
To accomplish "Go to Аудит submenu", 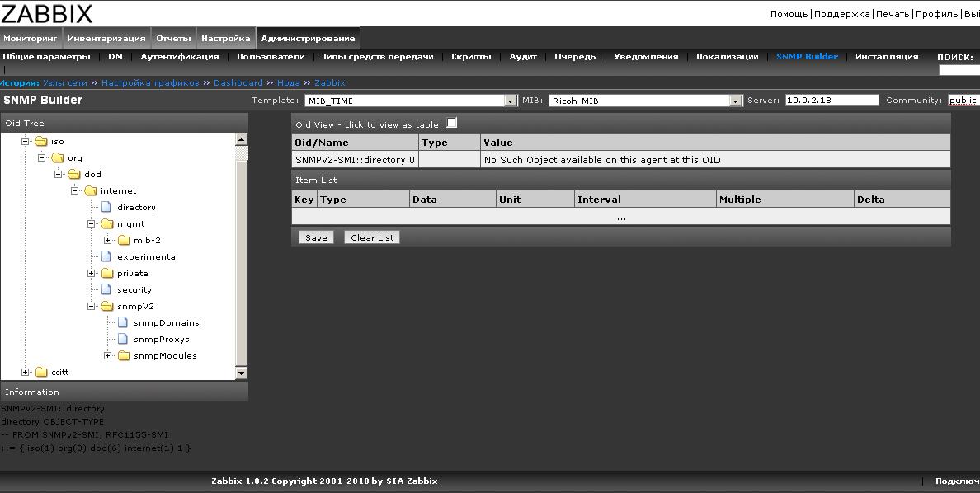I will click(x=523, y=56).
